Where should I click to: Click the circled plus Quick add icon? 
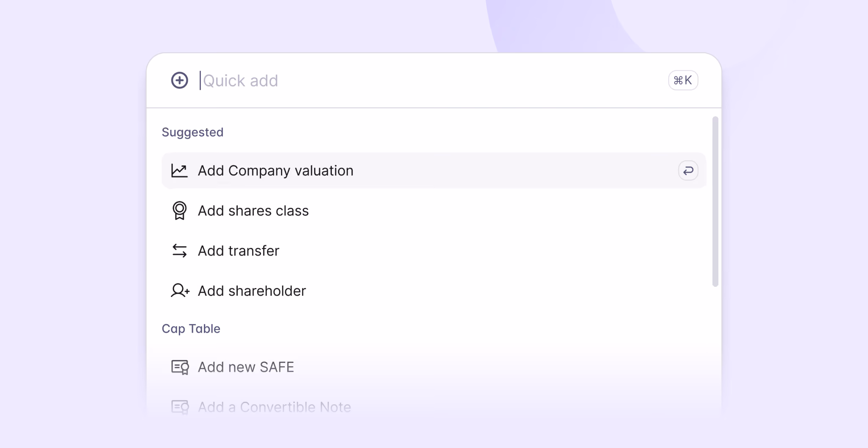pyautogui.click(x=179, y=80)
